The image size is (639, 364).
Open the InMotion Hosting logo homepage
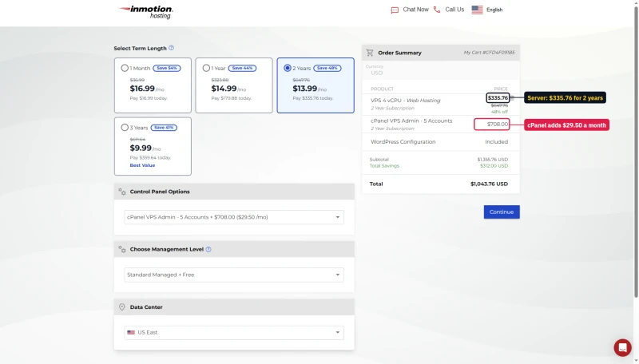tap(145, 12)
